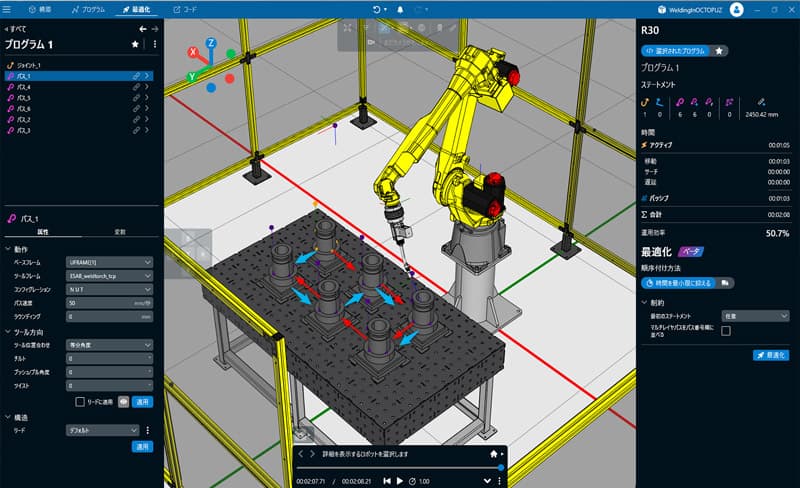Open the 最初のステートメント dropdown
The width and height of the screenshot is (800, 488).
(x=755, y=316)
